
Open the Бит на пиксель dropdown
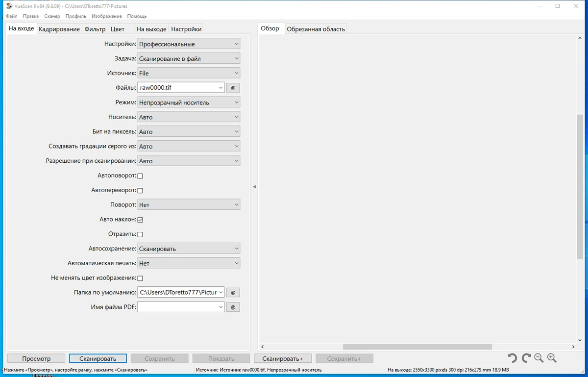tap(189, 132)
